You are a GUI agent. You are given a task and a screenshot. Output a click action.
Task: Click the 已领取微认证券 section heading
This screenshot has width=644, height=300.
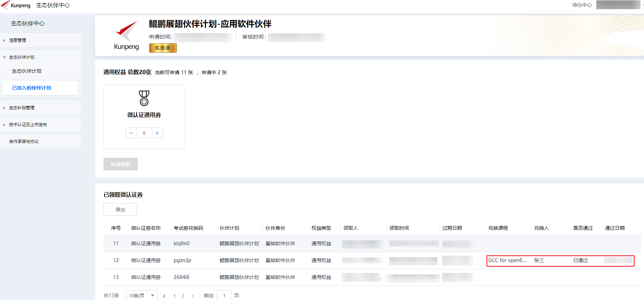tap(123, 195)
